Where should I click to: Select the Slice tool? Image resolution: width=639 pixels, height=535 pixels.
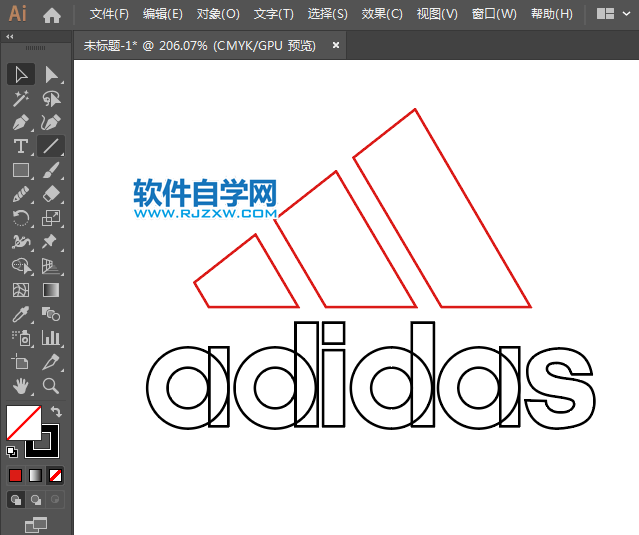pyautogui.click(x=51, y=362)
